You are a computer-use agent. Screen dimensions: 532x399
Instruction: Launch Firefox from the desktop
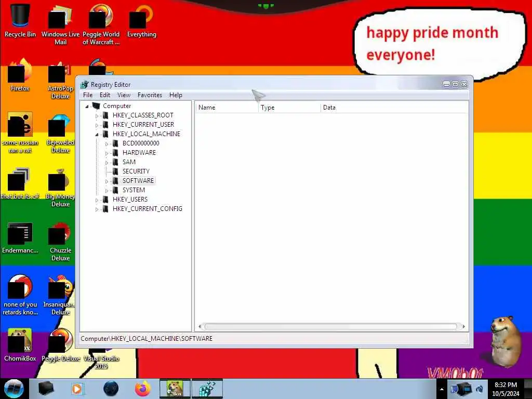click(20, 75)
